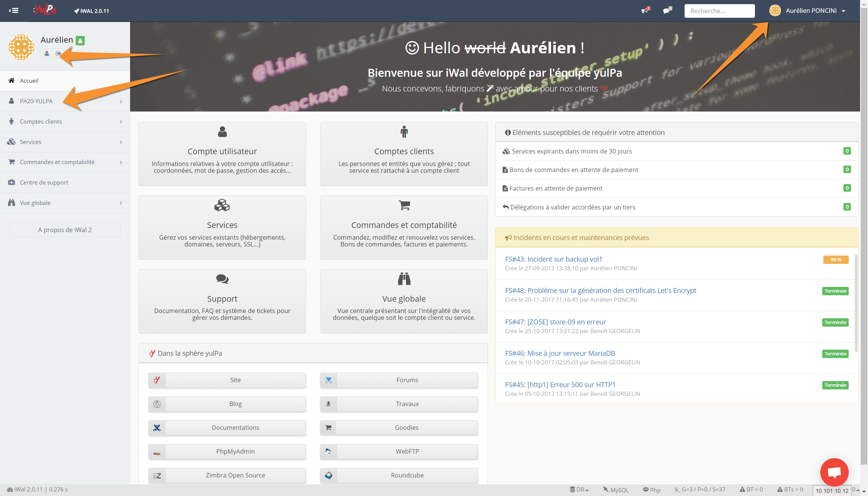Click the Zimbra Open Source button's icon

[157, 475]
